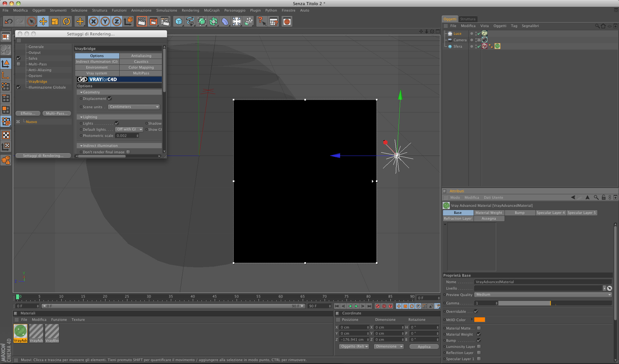Select the Sfera object in the tree
The width and height of the screenshot is (619, 364).
pos(457,46)
